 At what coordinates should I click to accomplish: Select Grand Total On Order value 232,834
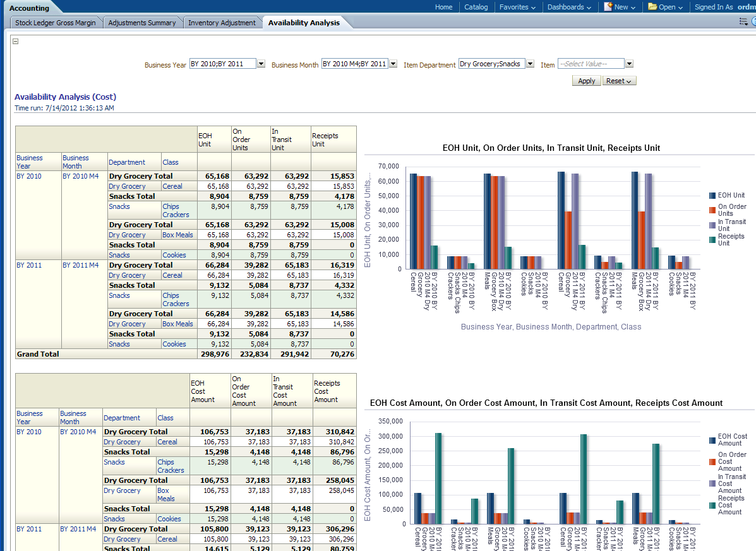click(254, 354)
